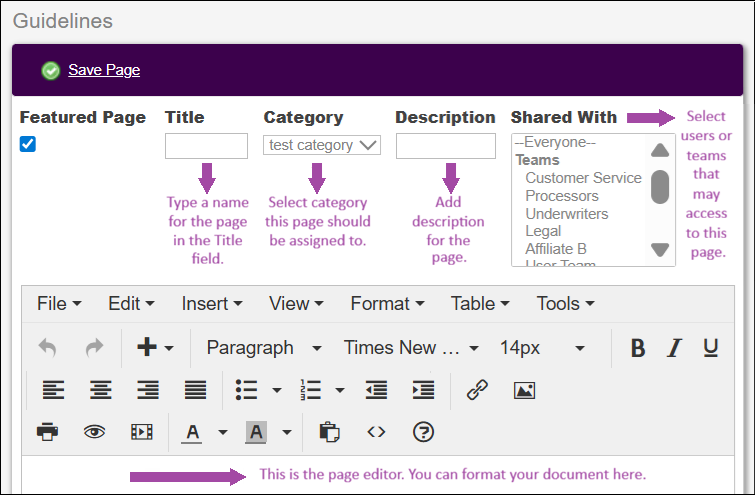Screen dimensions: 755x495
Task: Uncheck the Featured Page checkbox
Action: coord(27,144)
